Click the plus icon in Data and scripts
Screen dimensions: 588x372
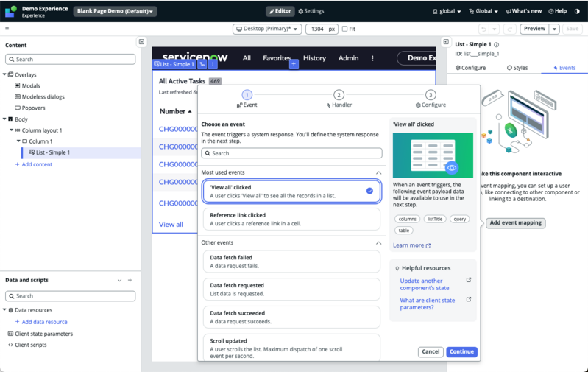click(130, 280)
